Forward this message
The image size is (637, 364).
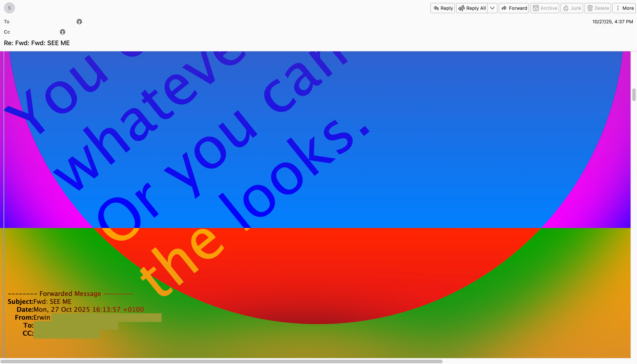pyautogui.click(x=514, y=8)
